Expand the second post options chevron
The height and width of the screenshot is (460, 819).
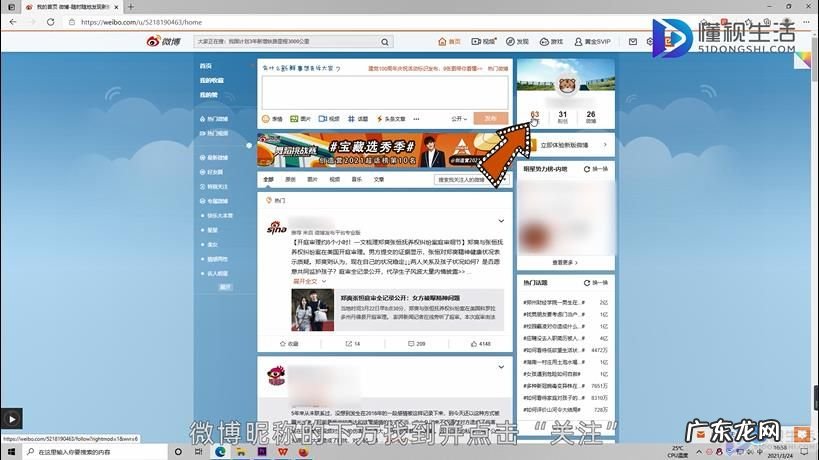[x=501, y=367]
